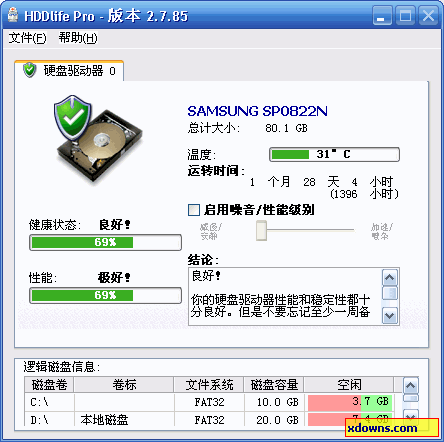Click the 磁盘容量 column header
The width and height of the screenshot is (444, 442).
(x=274, y=385)
